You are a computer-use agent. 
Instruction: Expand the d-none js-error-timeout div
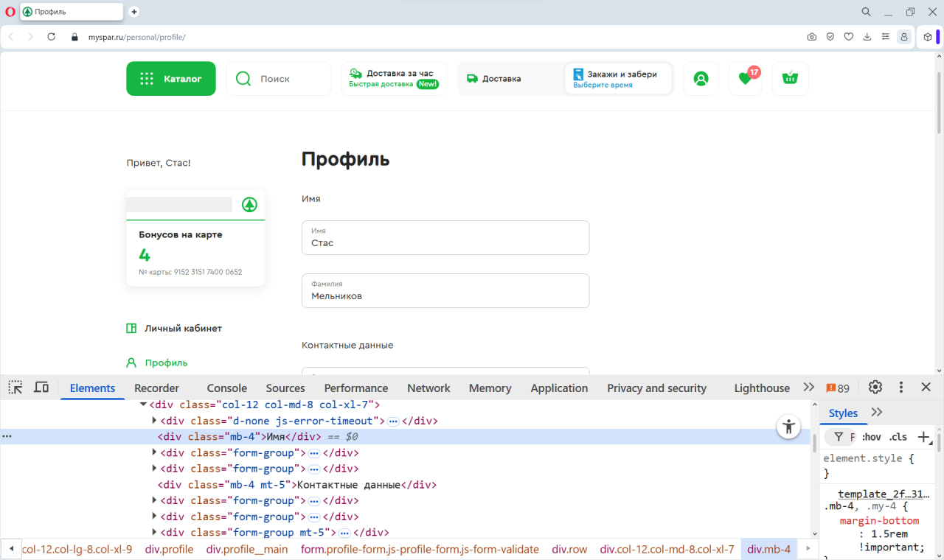pyautogui.click(x=154, y=421)
